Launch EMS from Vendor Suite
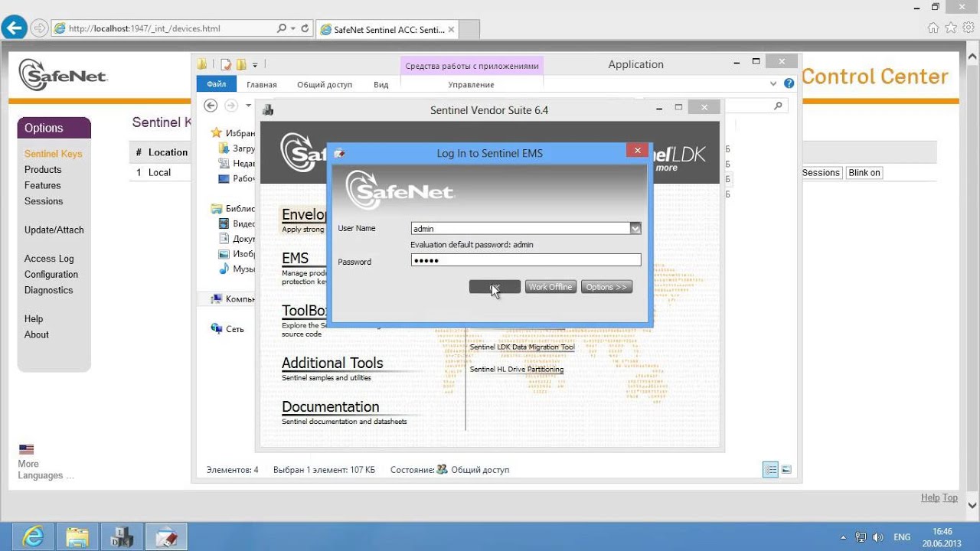The height and width of the screenshot is (551, 980). click(296, 258)
